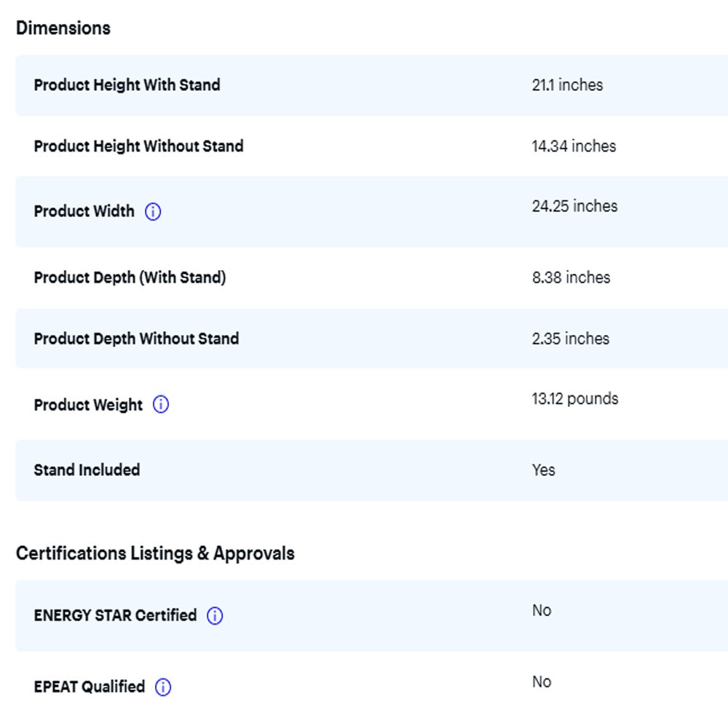Click the info icon beside Product Width

(x=153, y=212)
